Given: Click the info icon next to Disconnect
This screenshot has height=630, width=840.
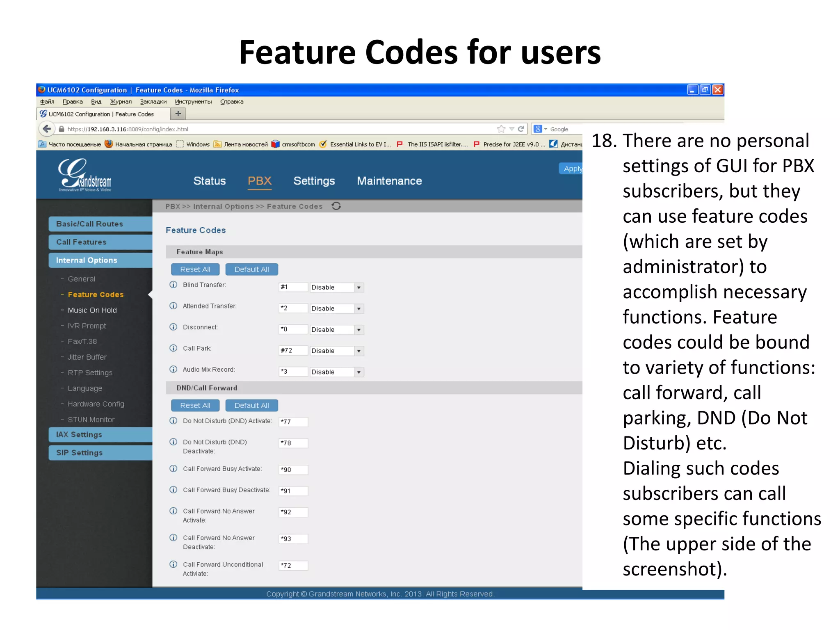Looking at the screenshot, I should tap(173, 327).
